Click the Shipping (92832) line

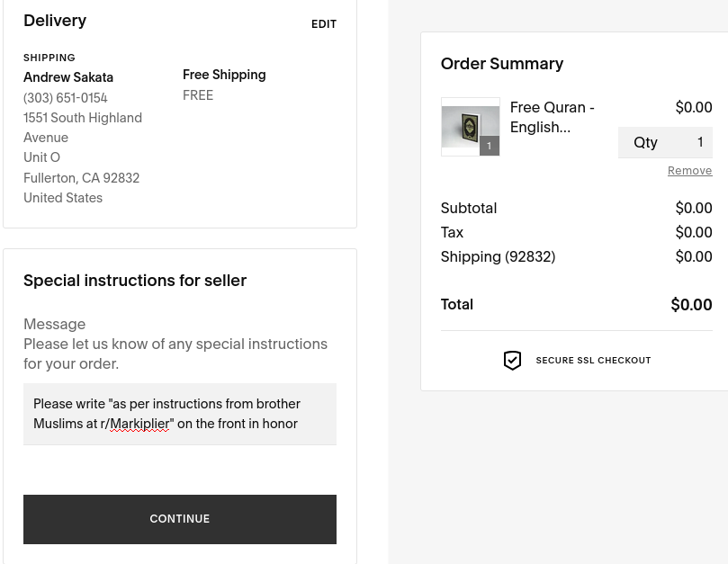coord(498,257)
